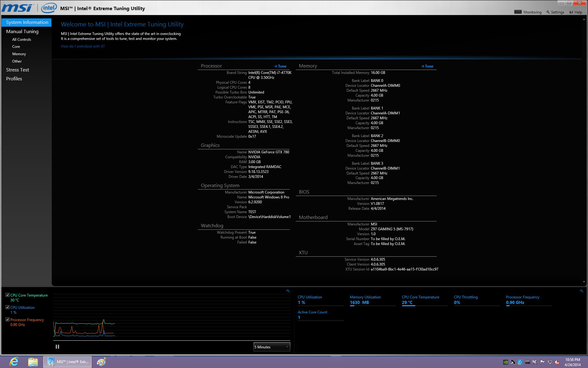Click the Monitoring label in top bar
The image size is (588, 368).
tap(532, 12)
